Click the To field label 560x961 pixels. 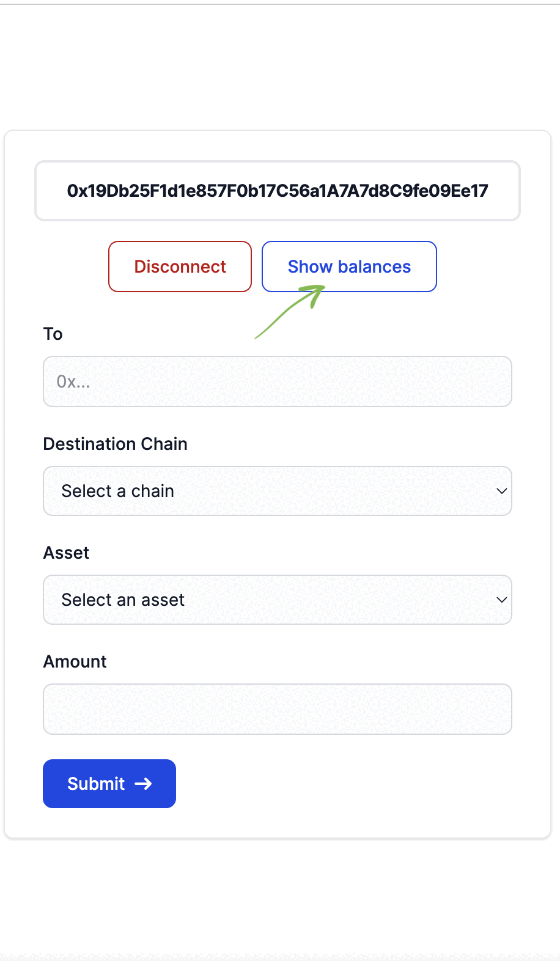point(53,334)
